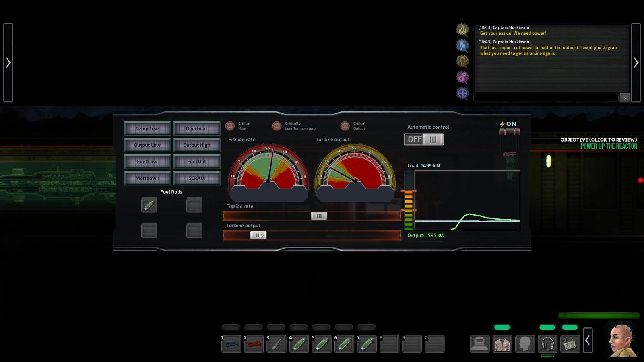Click the fuel rod in the first slot
The image size is (644, 362).
pos(149,205)
